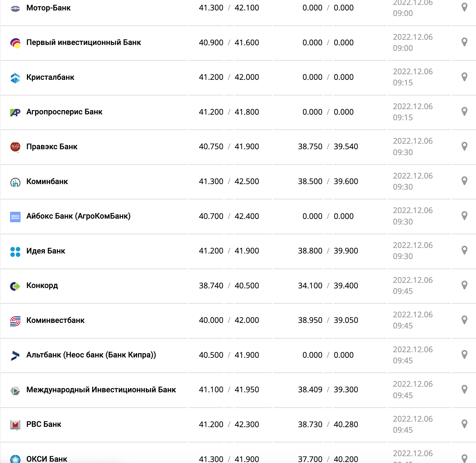Screen dimensions: 476x463
Task: Open the Альтбанк (Неос банк) link
Action: point(91,355)
